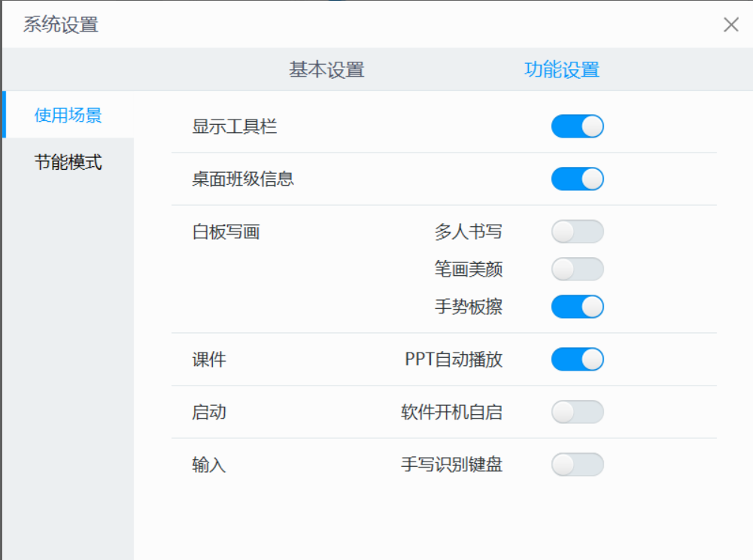Click the 笔画美颜 label
The height and width of the screenshot is (560, 753).
[x=468, y=269]
